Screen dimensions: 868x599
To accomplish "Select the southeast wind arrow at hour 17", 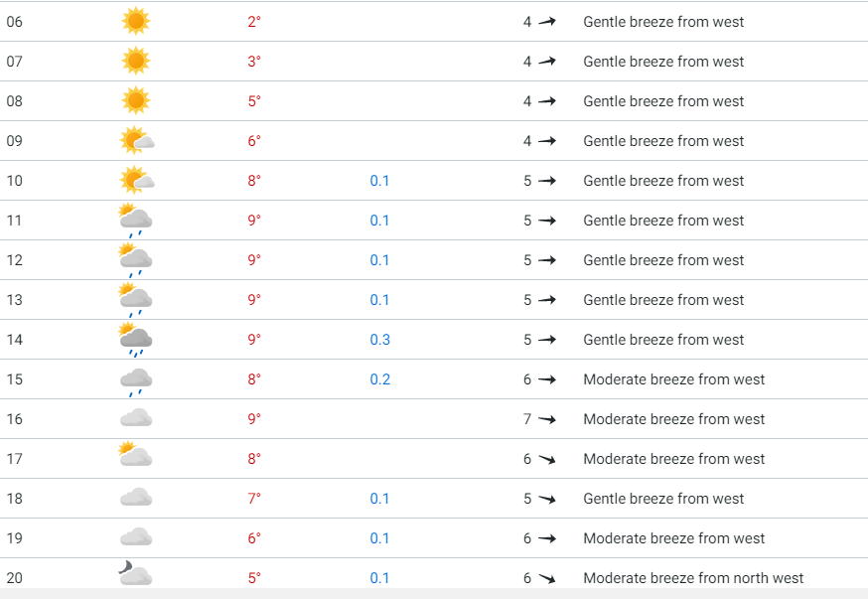I will [547, 459].
